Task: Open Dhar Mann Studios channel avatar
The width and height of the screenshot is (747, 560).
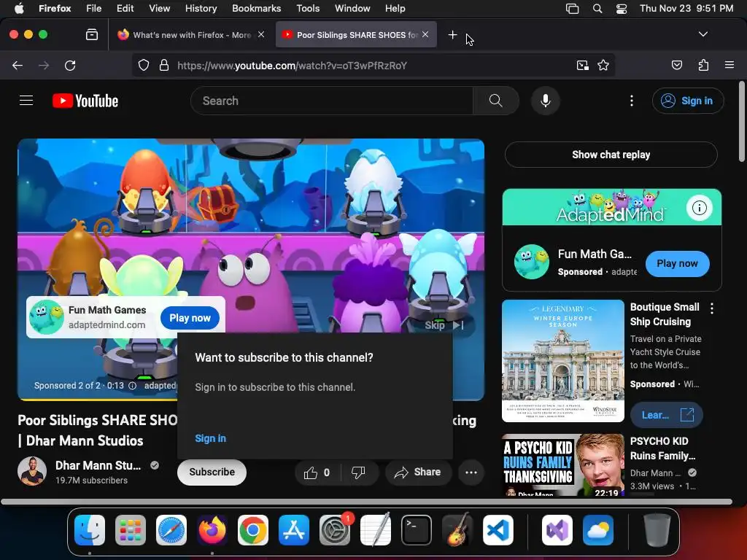Action: coord(32,472)
